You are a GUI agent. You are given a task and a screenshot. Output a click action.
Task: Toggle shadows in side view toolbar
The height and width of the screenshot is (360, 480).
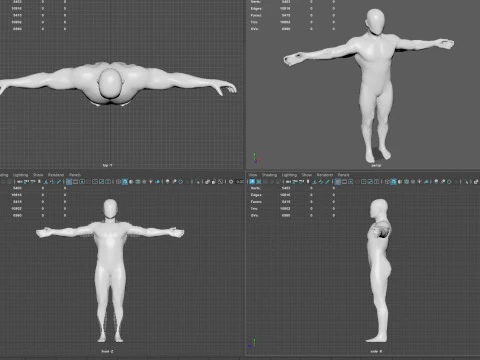pos(426,182)
